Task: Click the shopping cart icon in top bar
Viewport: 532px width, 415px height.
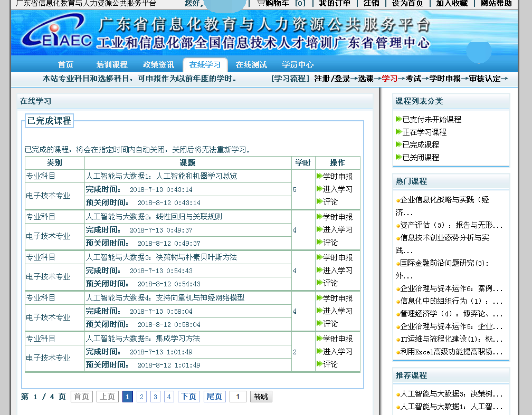Action: click(261, 3)
